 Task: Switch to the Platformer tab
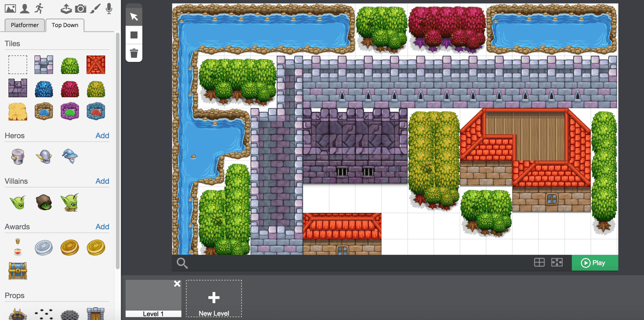(25, 25)
